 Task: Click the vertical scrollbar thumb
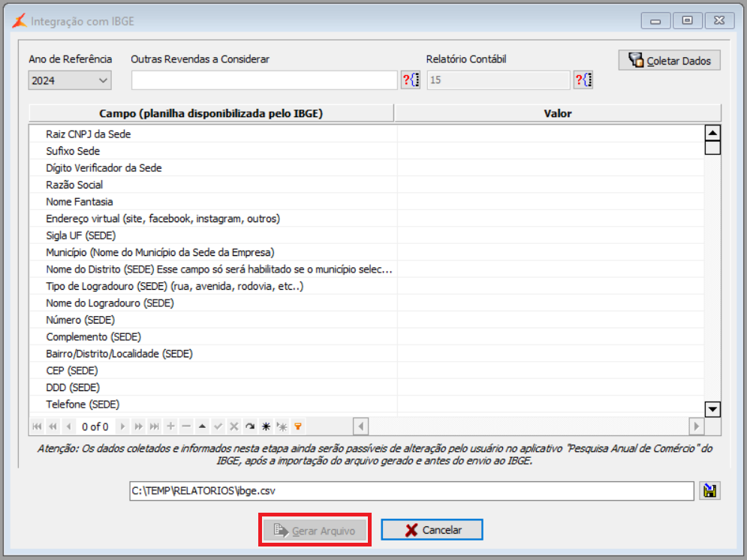[712, 148]
